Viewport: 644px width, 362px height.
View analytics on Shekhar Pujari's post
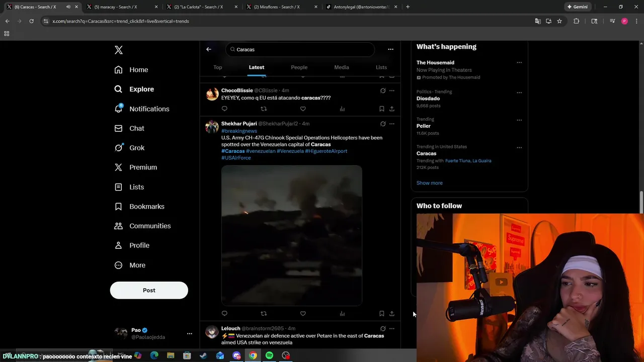(342, 313)
